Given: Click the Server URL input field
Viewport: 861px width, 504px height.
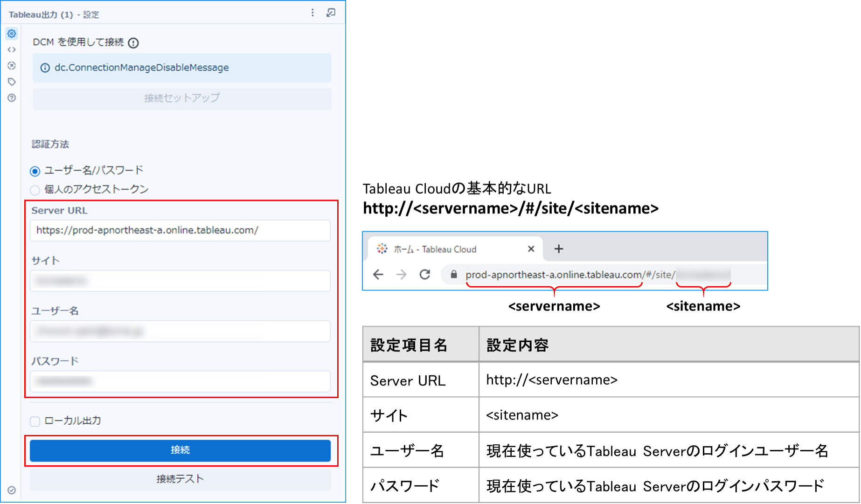Looking at the screenshot, I should [x=180, y=230].
